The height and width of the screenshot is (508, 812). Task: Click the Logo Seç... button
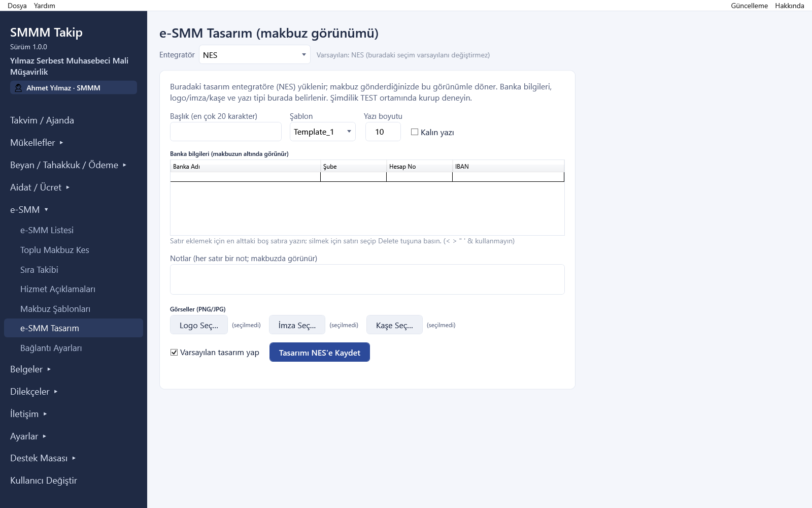(x=199, y=325)
